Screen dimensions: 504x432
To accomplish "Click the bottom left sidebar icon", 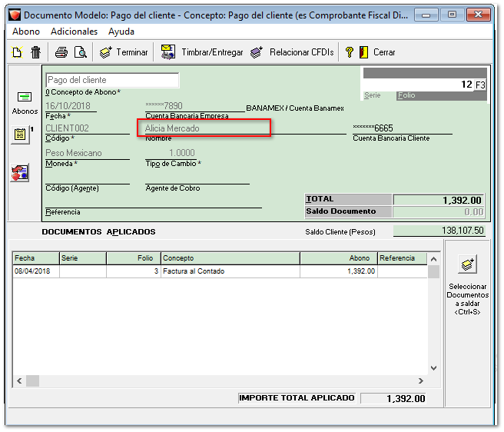I will point(20,173).
